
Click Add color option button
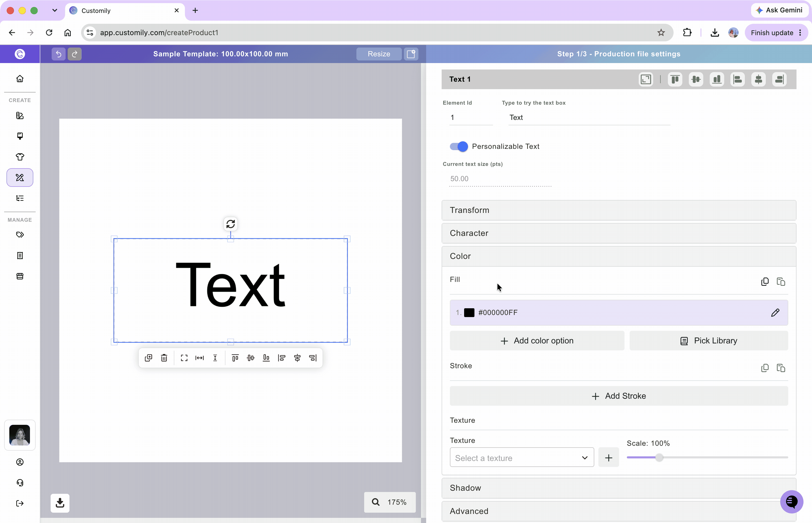(x=537, y=341)
